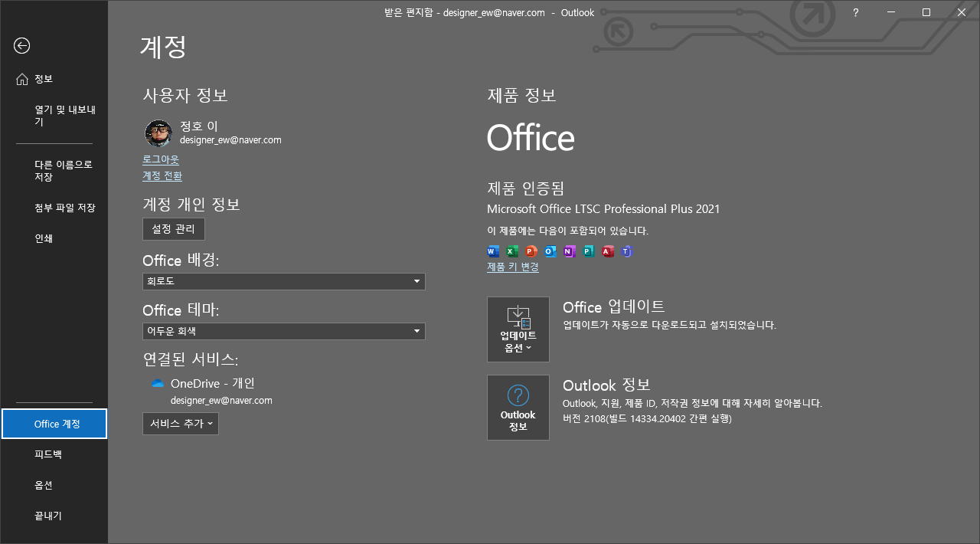Click the 제품 키 변경 link
The height and width of the screenshot is (544, 980).
(x=513, y=267)
